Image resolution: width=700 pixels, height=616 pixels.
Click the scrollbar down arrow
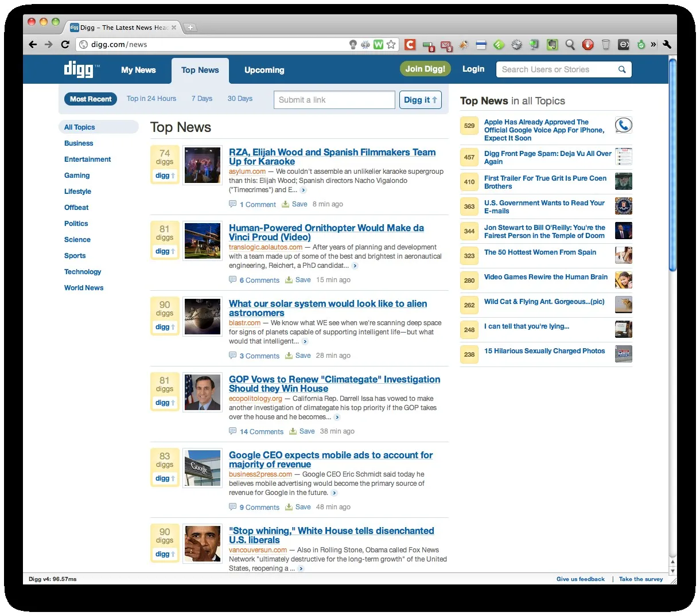(x=672, y=571)
